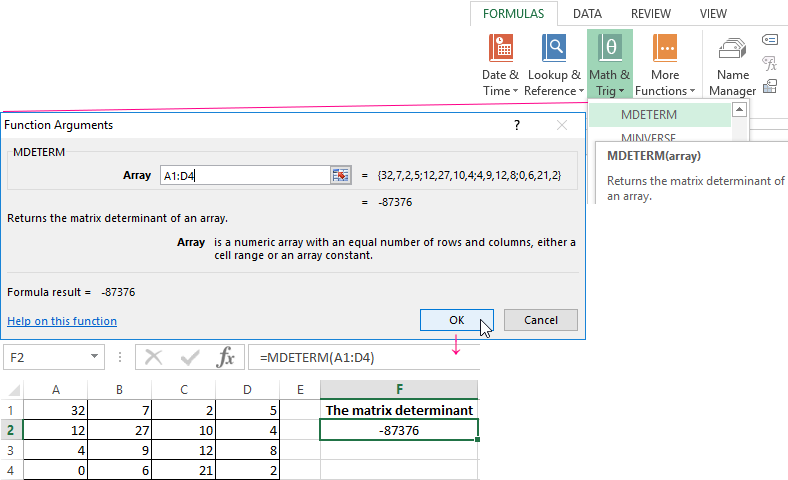Image resolution: width=788 pixels, height=480 pixels.
Task: Expand the Name Box dropdown arrow
Action: coord(94,357)
